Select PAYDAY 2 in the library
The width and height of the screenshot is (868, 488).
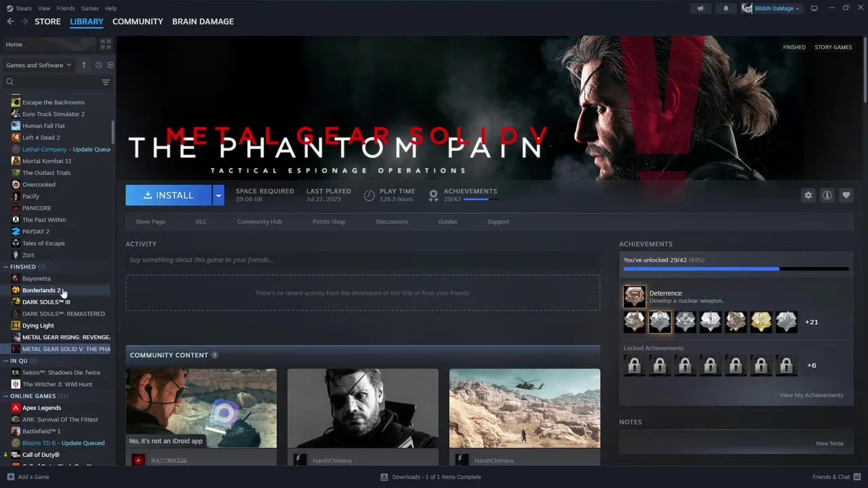point(35,232)
